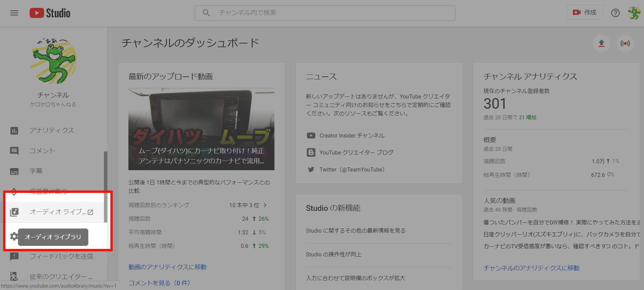Open アナリティクス in the sidebar
Screen dimensions: 644x290
(x=52, y=130)
